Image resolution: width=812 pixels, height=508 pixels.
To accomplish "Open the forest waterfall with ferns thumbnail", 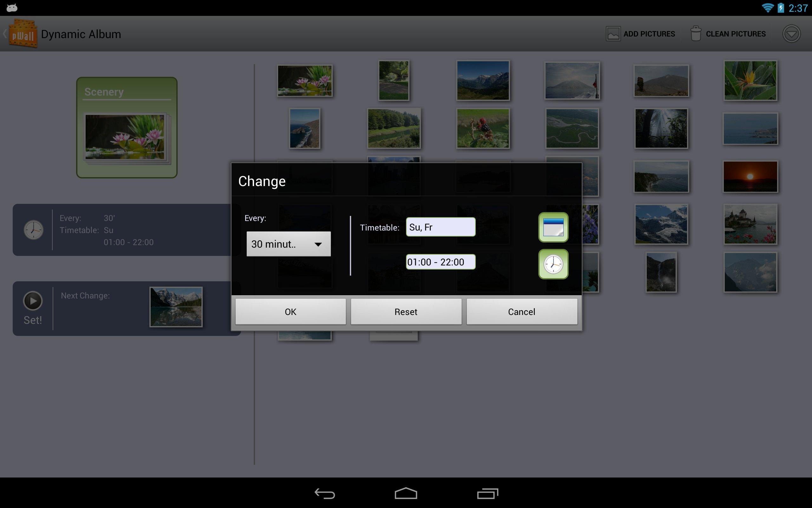I will tap(661, 128).
